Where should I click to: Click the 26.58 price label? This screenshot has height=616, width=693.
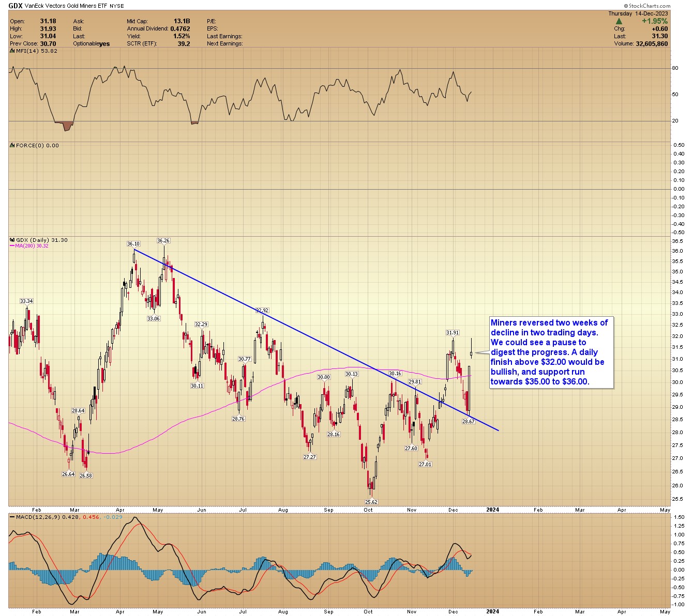(86, 476)
